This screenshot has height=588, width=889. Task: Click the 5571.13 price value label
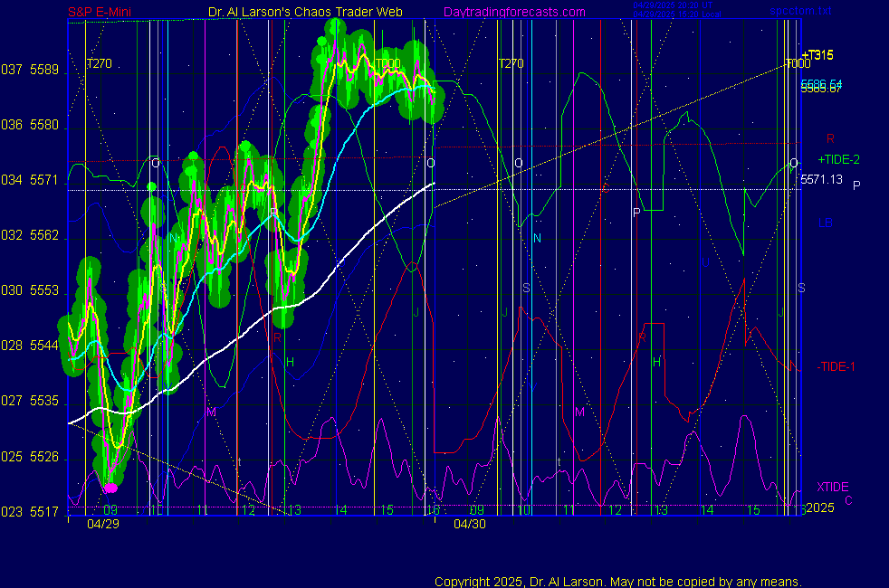click(x=822, y=180)
